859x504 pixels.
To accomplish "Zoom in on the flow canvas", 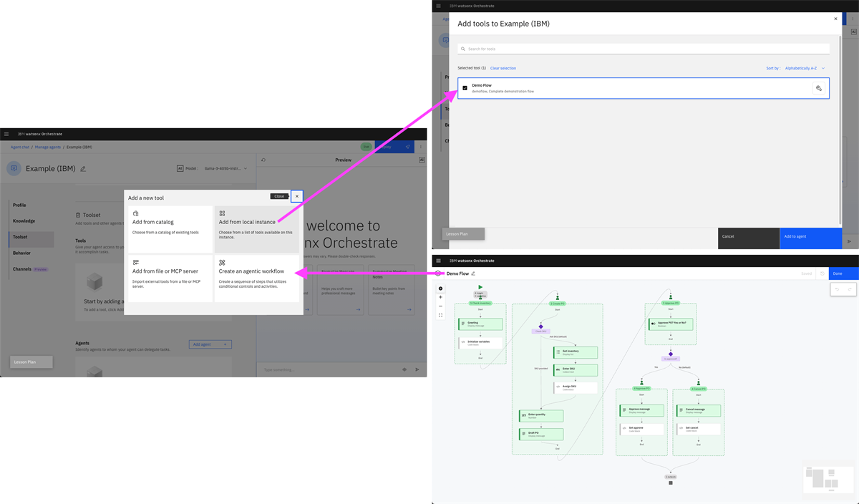I will (441, 297).
